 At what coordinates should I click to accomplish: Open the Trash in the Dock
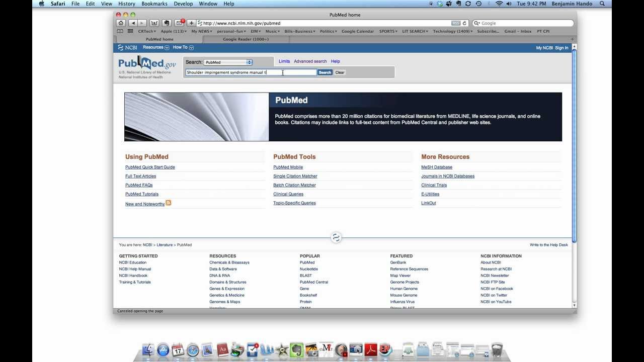point(497,349)
